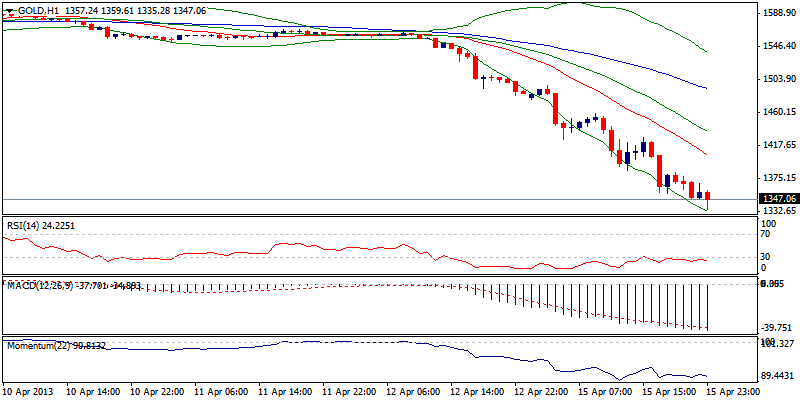Click the triangle arrow beside GOLD,H1
The image size is (800, 400).
(x=7, y=10)
